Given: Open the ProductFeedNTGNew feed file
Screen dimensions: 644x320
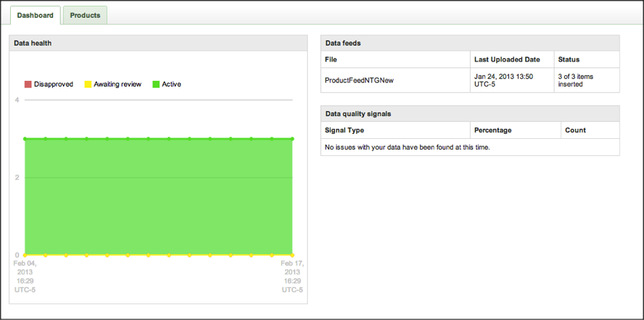Looking at the screenshot, I should click(359, 80).
